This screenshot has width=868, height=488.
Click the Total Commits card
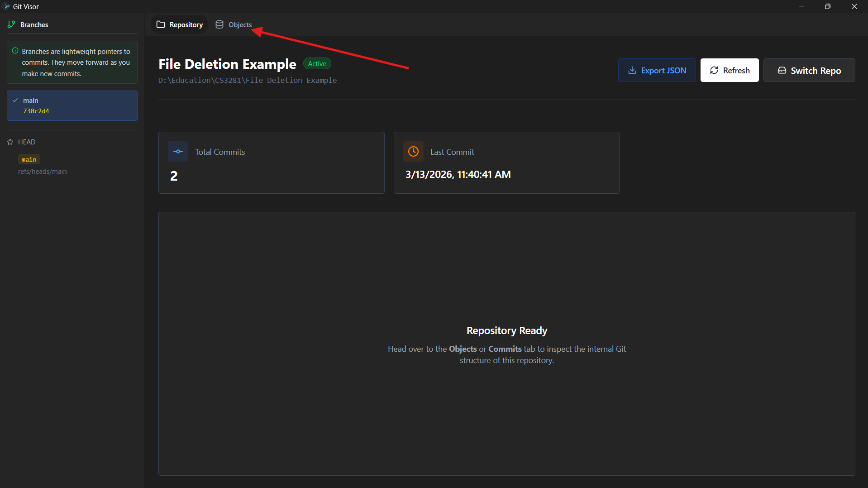272,163
